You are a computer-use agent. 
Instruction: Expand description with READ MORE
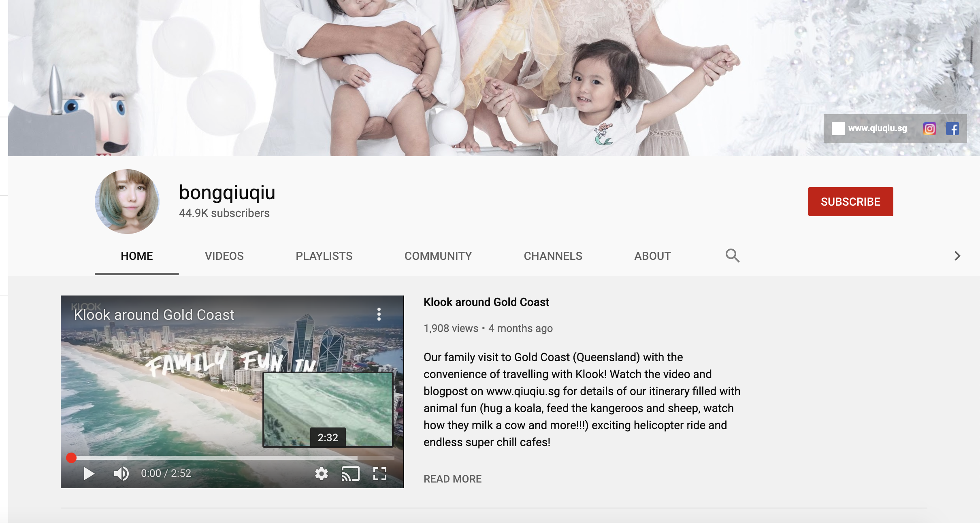[x=452, y=479]
